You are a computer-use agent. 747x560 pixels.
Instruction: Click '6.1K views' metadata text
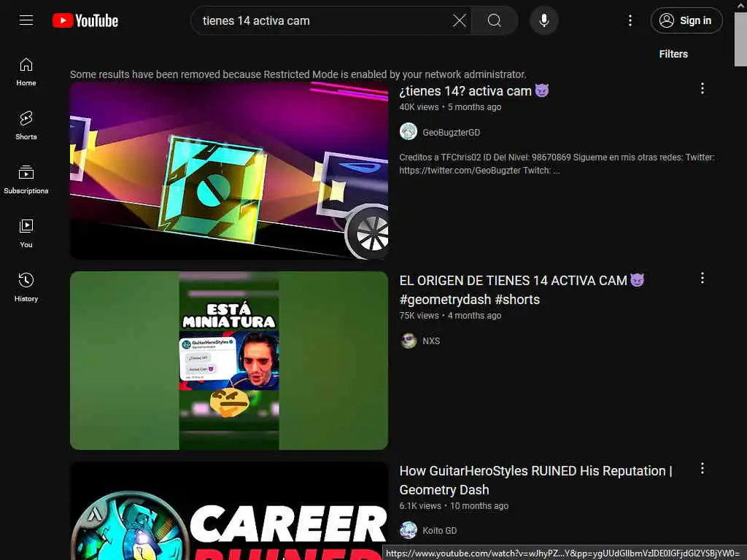click(420, 506)
